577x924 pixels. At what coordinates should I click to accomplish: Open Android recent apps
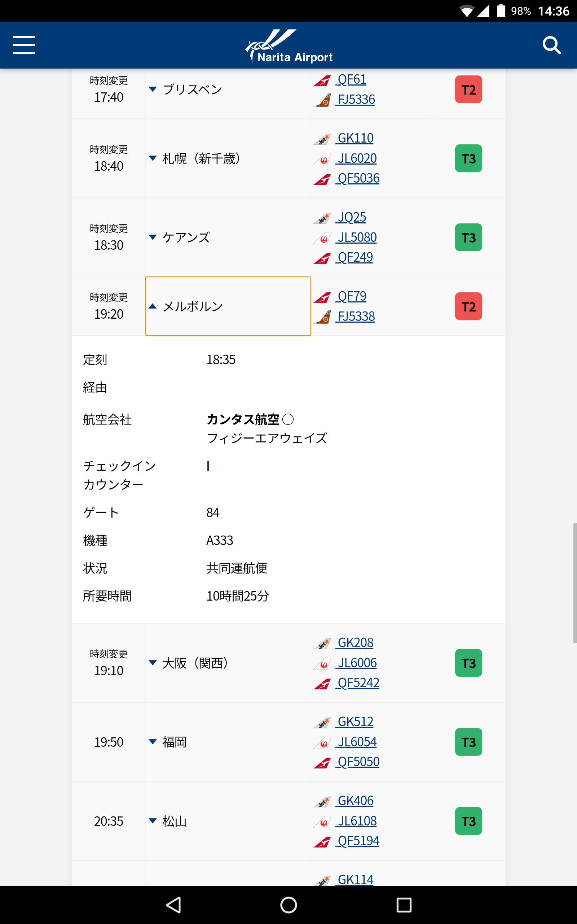tap(404, 905)
